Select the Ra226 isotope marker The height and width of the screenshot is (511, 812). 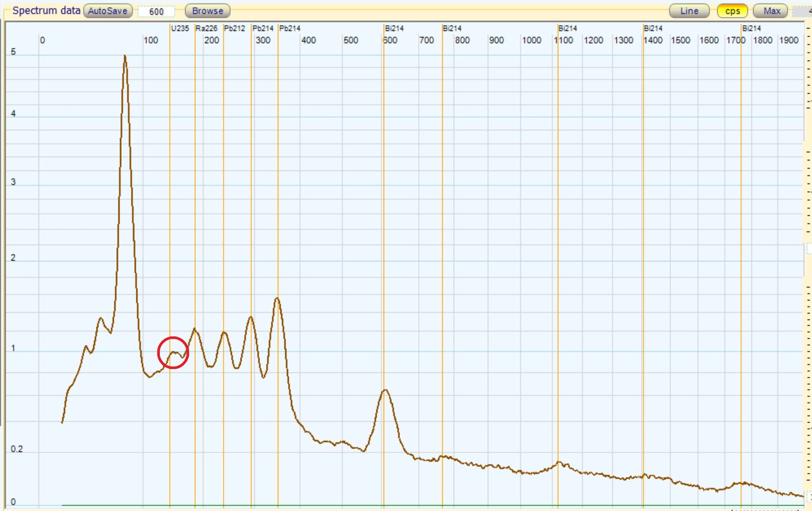click(207, 28)
